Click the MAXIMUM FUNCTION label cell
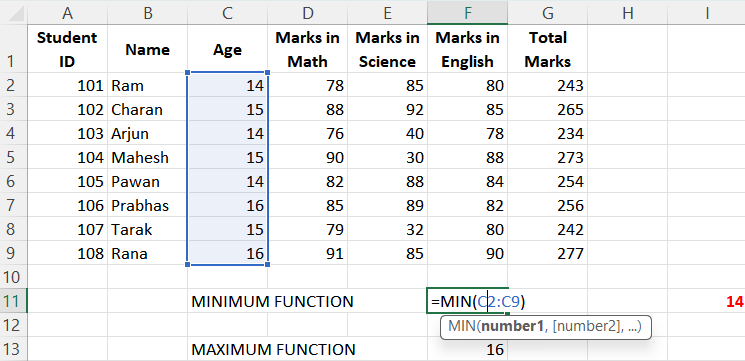 click(273, 350)
